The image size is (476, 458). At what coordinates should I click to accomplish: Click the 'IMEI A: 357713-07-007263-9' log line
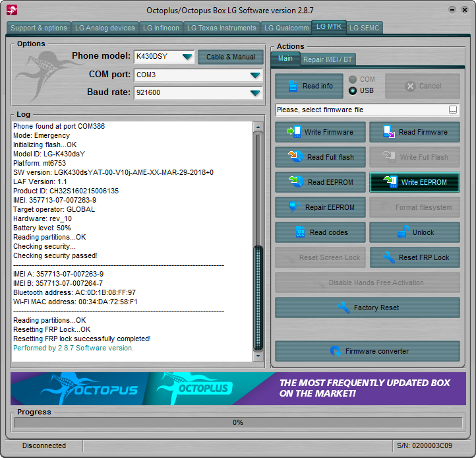[58, 274]
